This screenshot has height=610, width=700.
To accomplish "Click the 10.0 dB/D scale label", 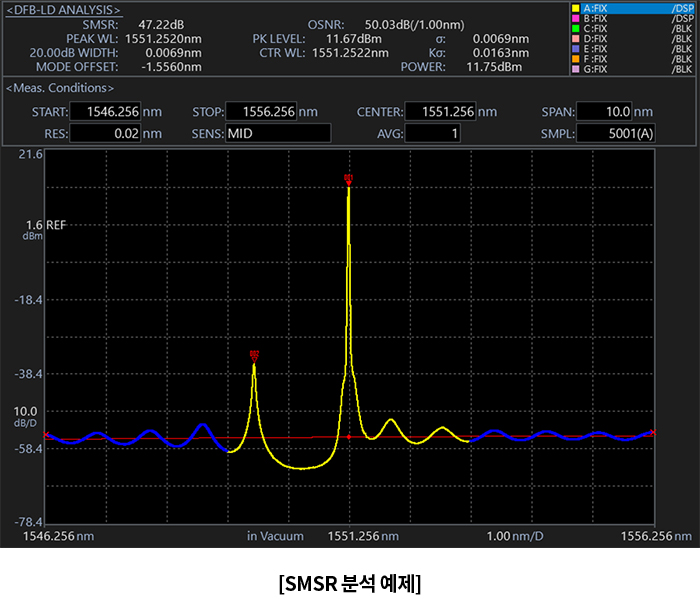I will [25, 416].
